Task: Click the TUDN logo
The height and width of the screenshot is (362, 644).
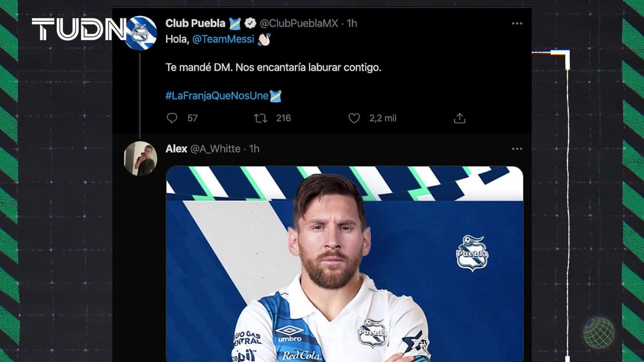Action: point(78,29)
